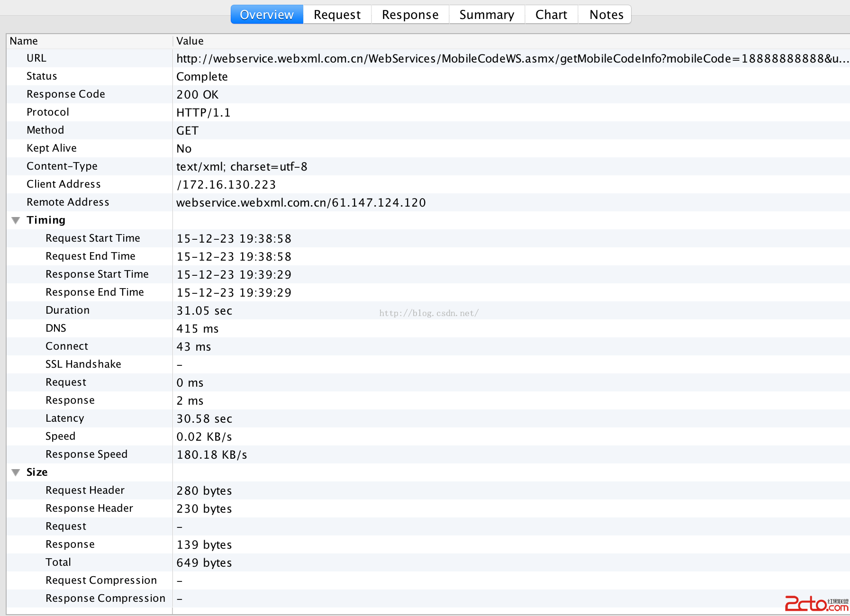Select the Client Address value
850x616 pixels.
[x=226, y=185]
